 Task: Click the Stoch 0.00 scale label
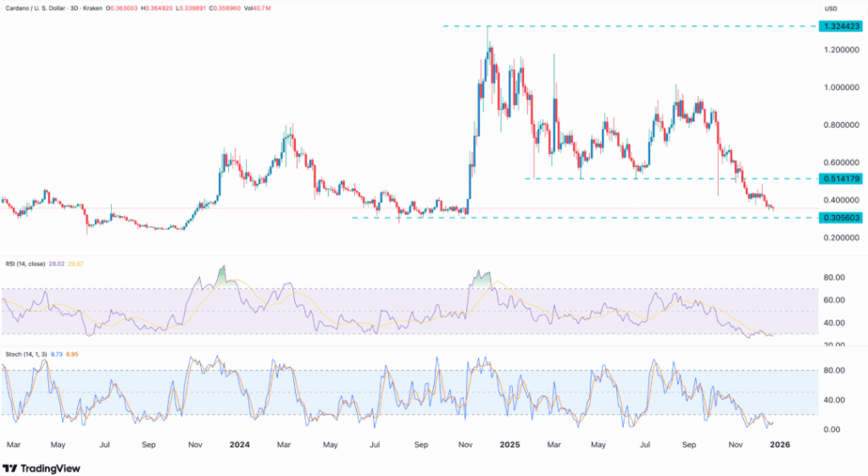tap(834, 429)
